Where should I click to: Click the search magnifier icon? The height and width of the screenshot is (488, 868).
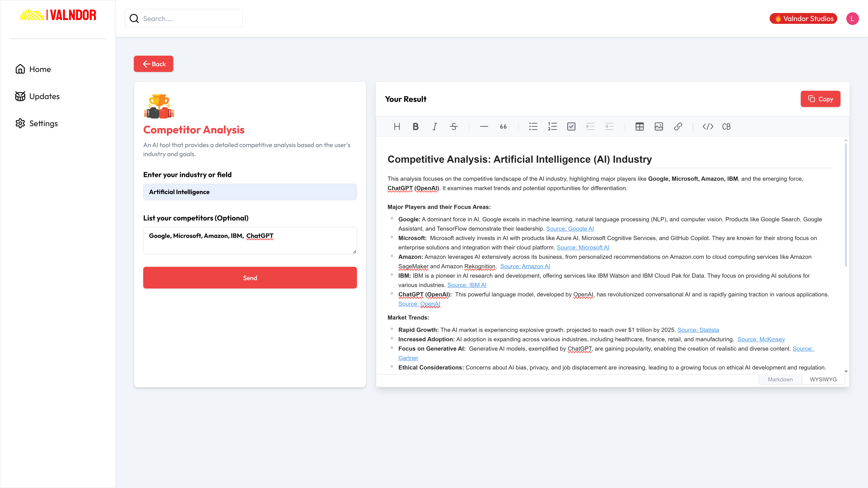pos(134,19)
